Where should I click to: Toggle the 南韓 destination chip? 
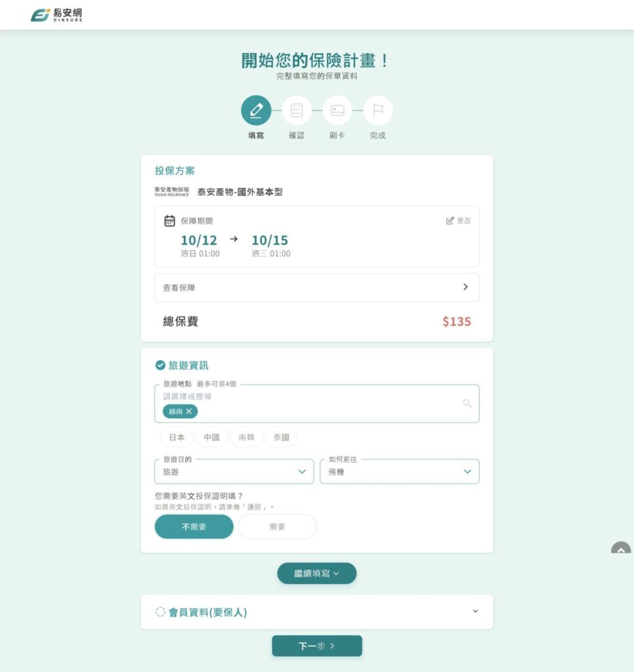(x=247, y=437)
